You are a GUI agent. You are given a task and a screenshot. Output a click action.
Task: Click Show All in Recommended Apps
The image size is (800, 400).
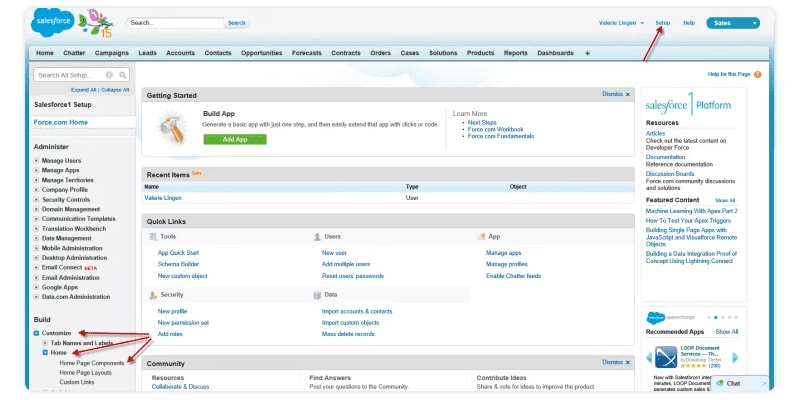tap(727, 332)
